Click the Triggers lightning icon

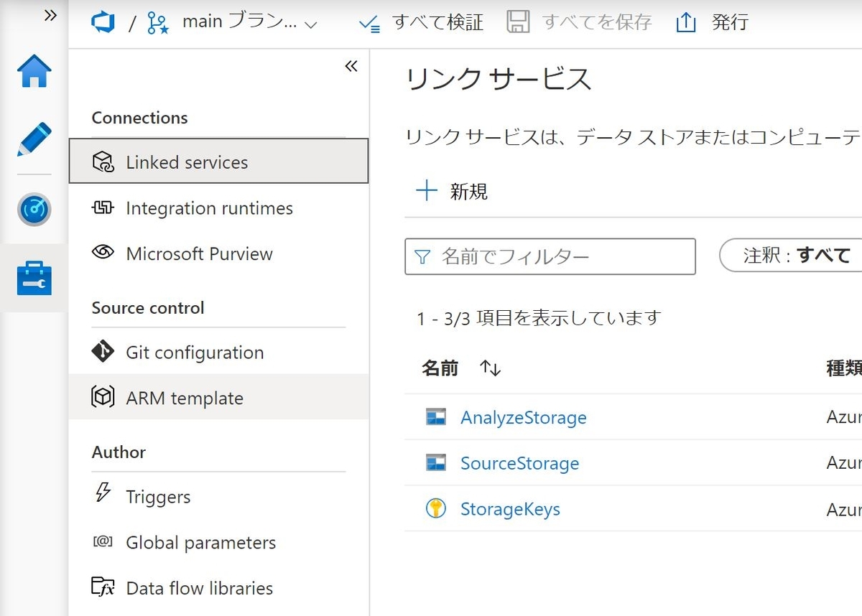[x=103, y=493]
